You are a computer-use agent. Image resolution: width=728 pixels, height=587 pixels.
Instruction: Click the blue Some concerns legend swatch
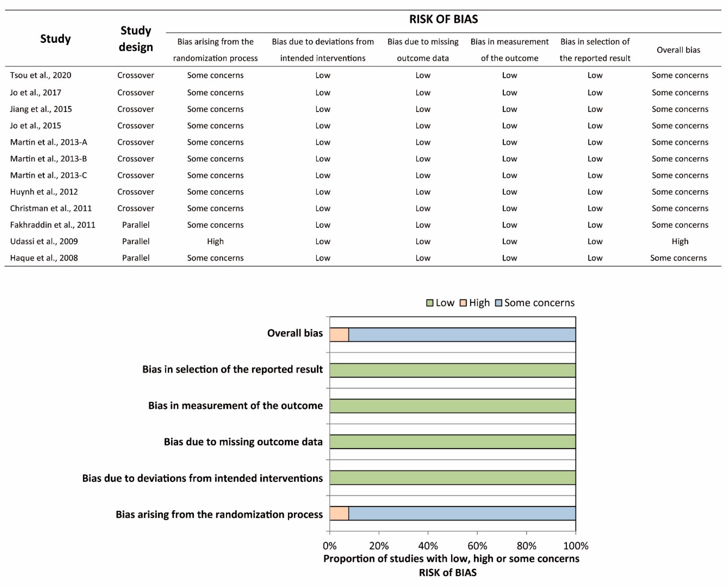498,303
